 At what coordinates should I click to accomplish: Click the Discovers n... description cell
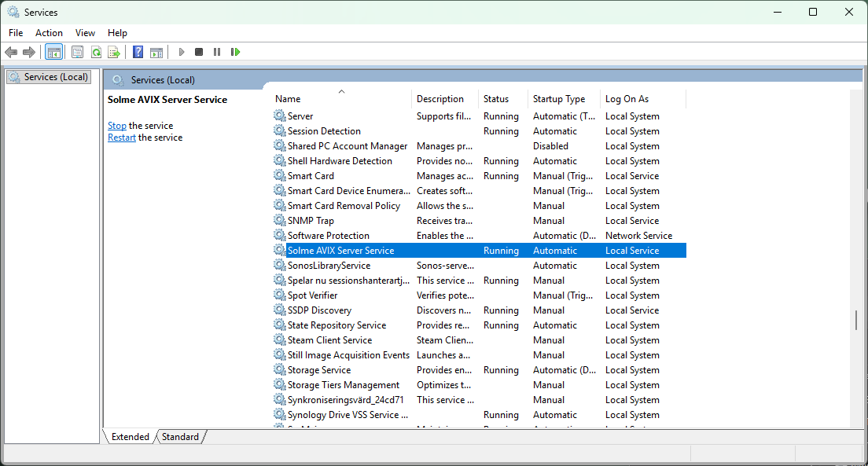(443, 310)
